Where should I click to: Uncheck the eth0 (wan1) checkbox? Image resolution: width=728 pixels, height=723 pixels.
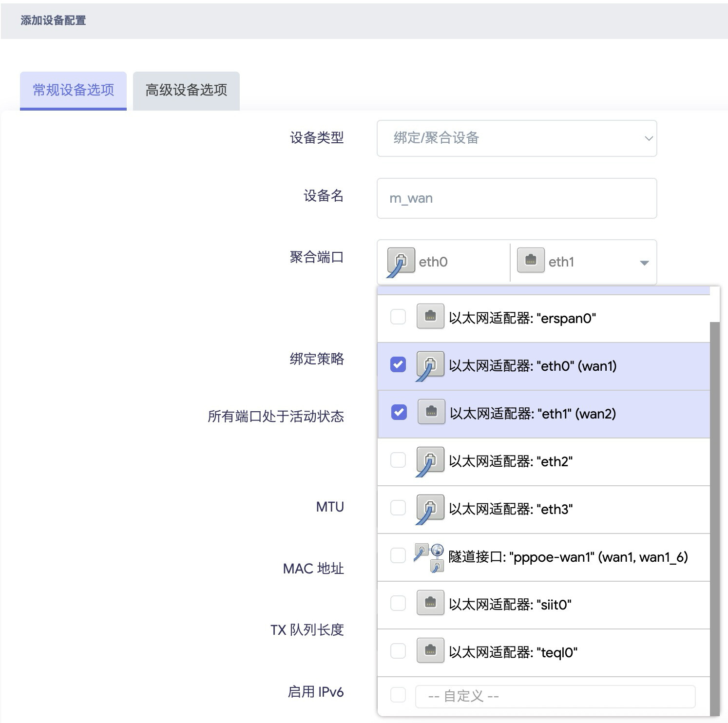click(x=398, y=365)
